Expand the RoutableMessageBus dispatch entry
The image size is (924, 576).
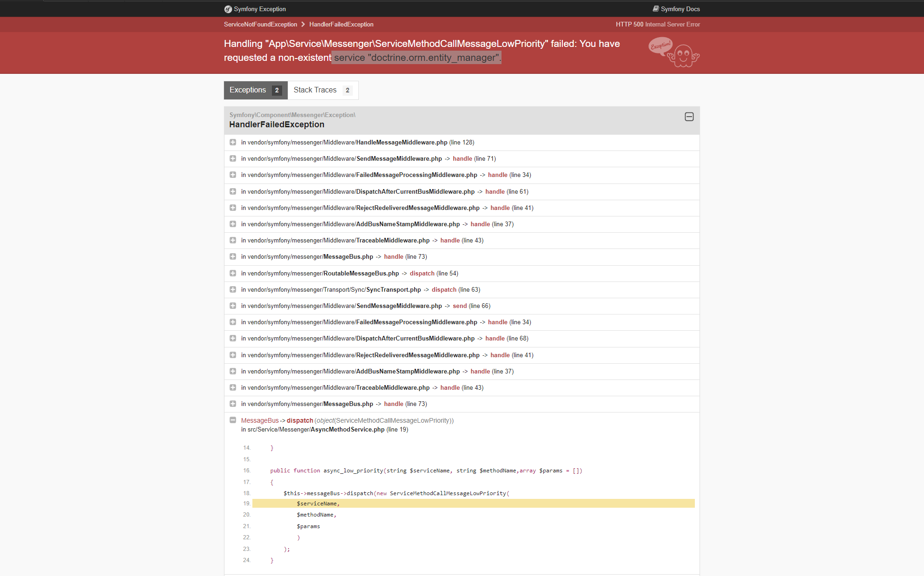[x=233, y=273]
